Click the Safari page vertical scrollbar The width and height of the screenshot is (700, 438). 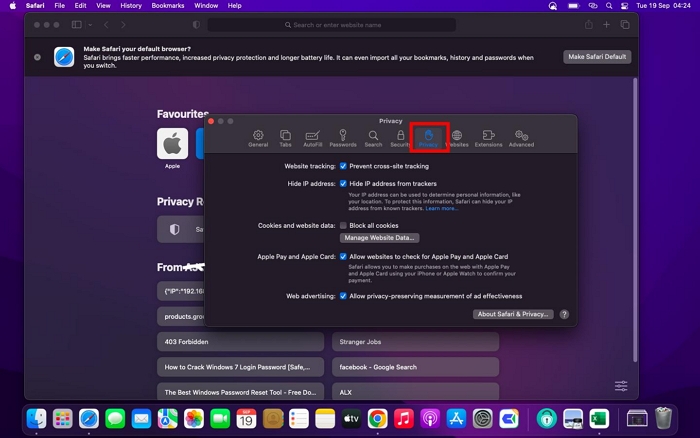coord(635,220)
